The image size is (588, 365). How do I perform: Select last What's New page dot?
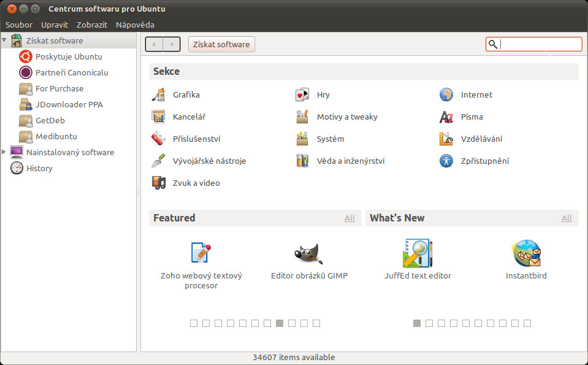point(527,323)
